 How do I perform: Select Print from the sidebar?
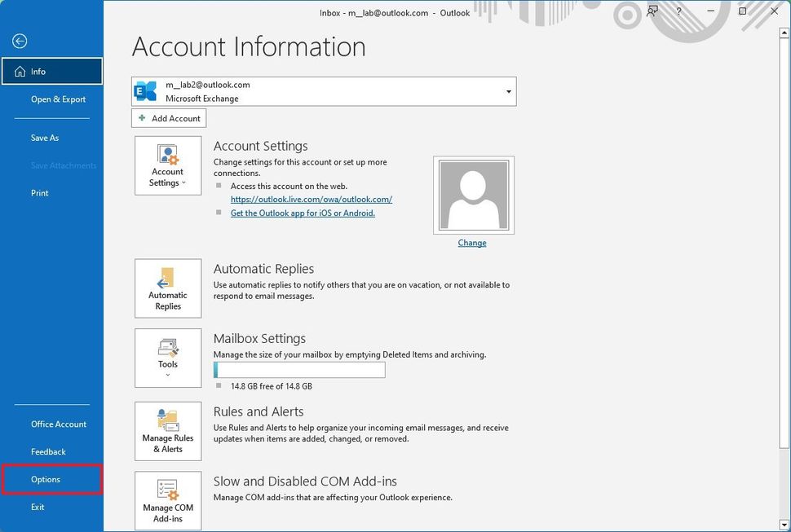click(38, 192)
